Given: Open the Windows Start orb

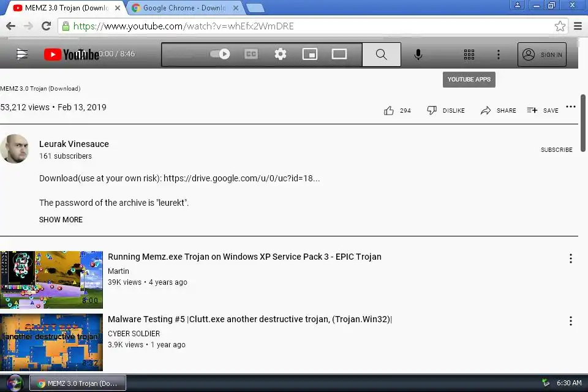Looking at the screenshot, I should coord(15,383).
